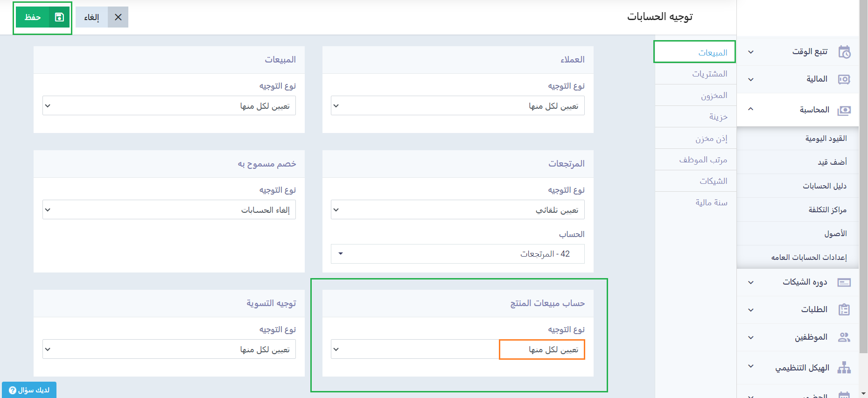
Task: Switch to the inventory (المخزون) tab
Action: coord(714,95)
